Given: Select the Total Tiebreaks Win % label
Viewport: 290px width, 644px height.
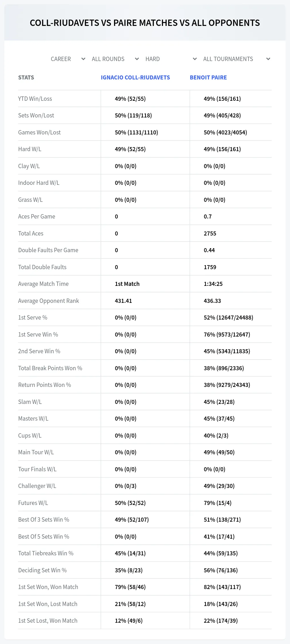Looking at the screenshot, I should [46, 553].
